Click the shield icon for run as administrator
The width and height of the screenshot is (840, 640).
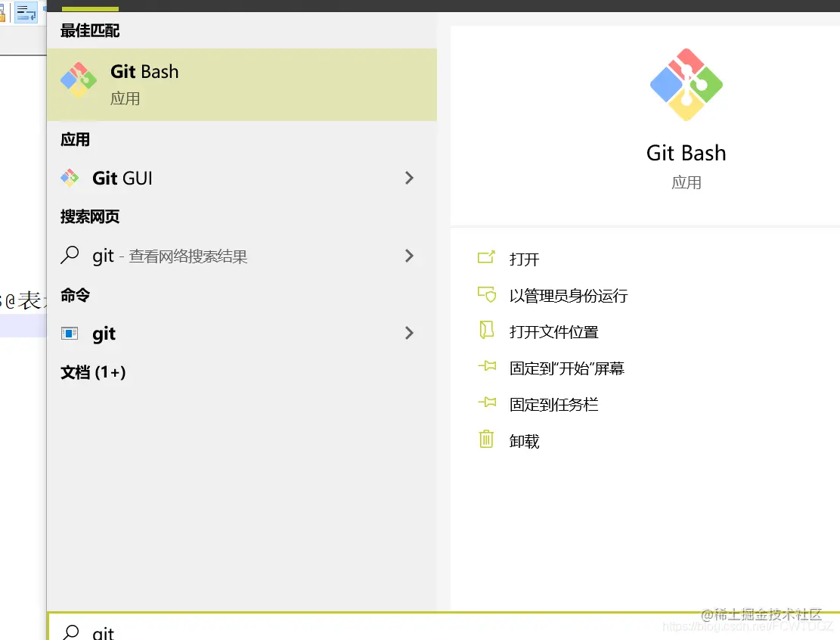[x=486, y=294]
